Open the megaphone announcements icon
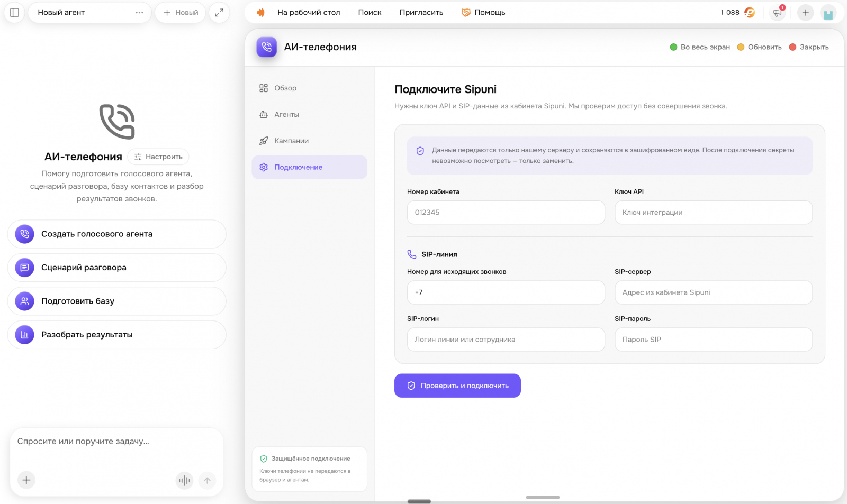 tap(778, 13)
